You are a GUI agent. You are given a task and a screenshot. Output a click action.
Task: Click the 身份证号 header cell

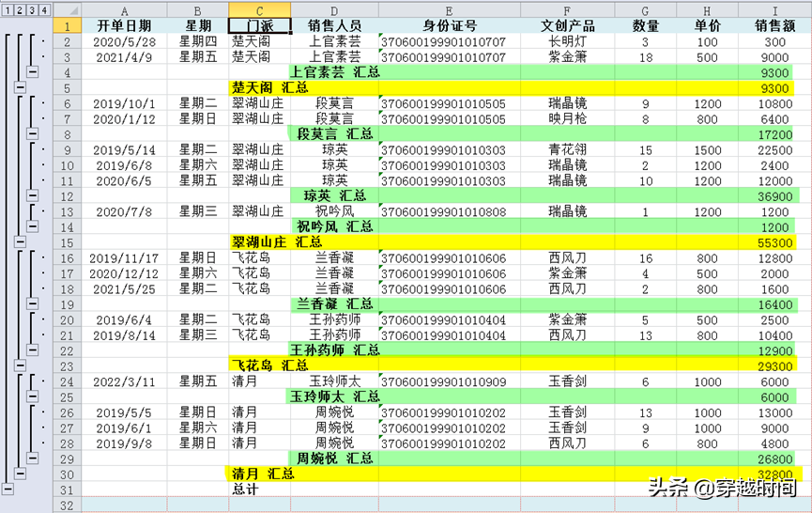point(450,25)
